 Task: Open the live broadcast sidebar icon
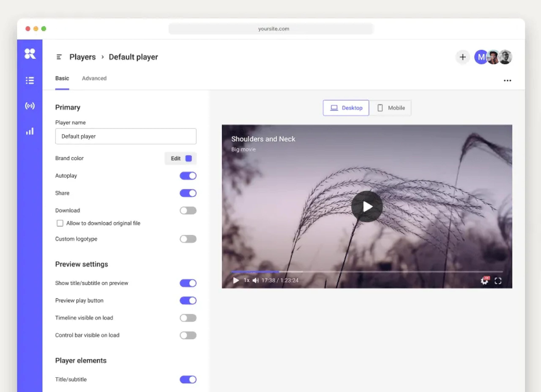[x=30, y=106]
